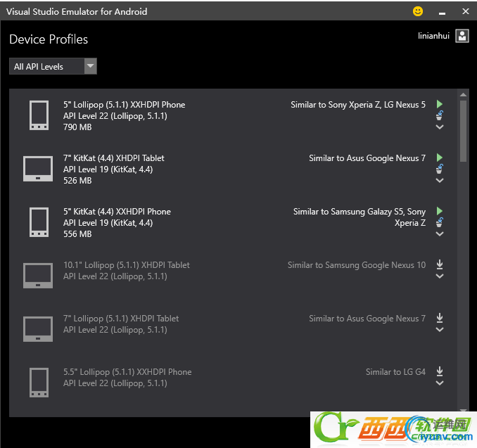Expand details for 10.1" Lollipop XHDPI Tablet

439,276
